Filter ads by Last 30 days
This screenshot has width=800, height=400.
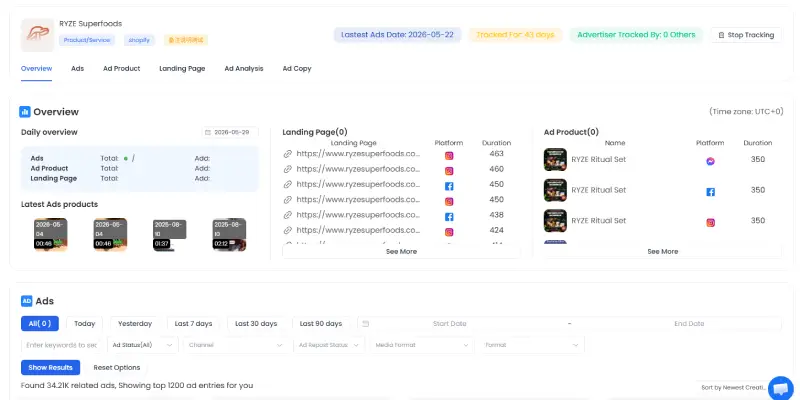click(x=256, y=323)
